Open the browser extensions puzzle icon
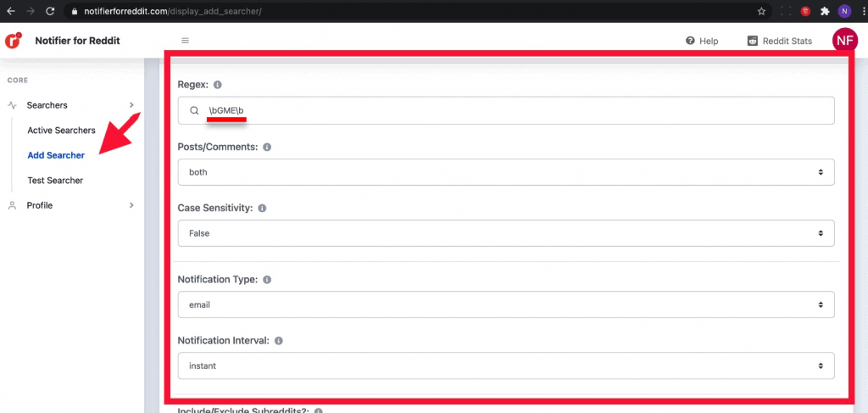 [x=825, y=11]
